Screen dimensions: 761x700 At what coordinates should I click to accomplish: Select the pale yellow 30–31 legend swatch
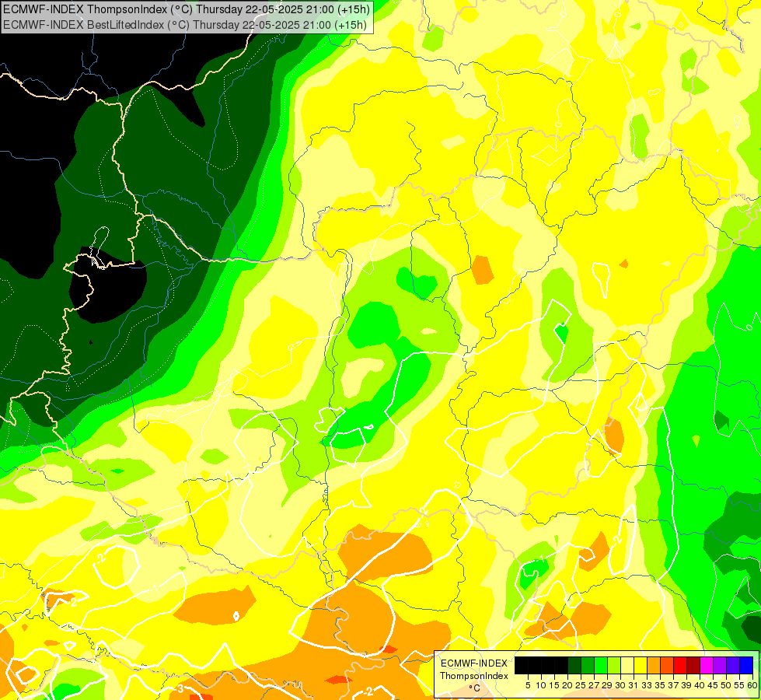click(627, 666)
